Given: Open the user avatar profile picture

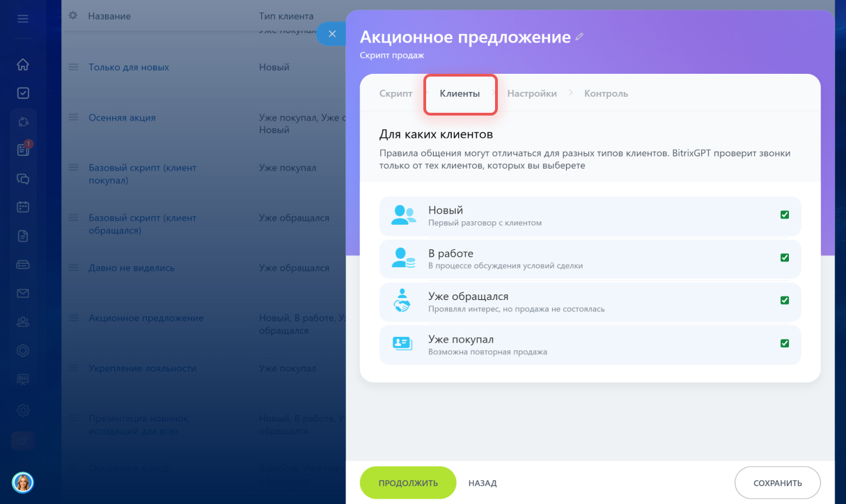Looking at the screenshot, I should (x=23, y=482).
